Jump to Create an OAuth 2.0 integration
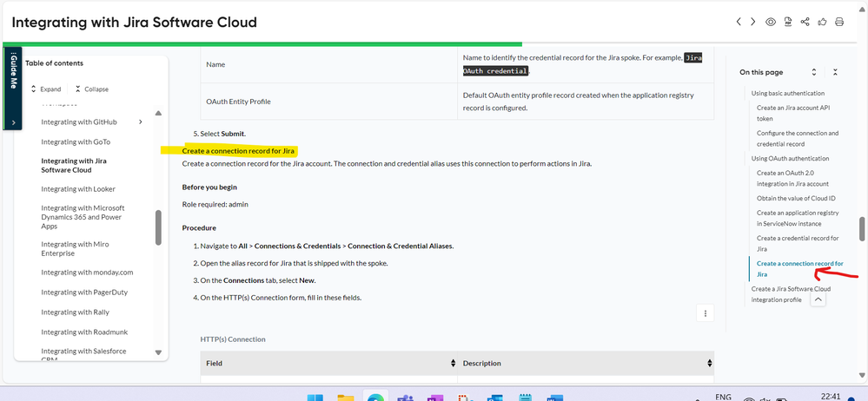The height and width of the screenshot is (401, 868). point(792,178)
